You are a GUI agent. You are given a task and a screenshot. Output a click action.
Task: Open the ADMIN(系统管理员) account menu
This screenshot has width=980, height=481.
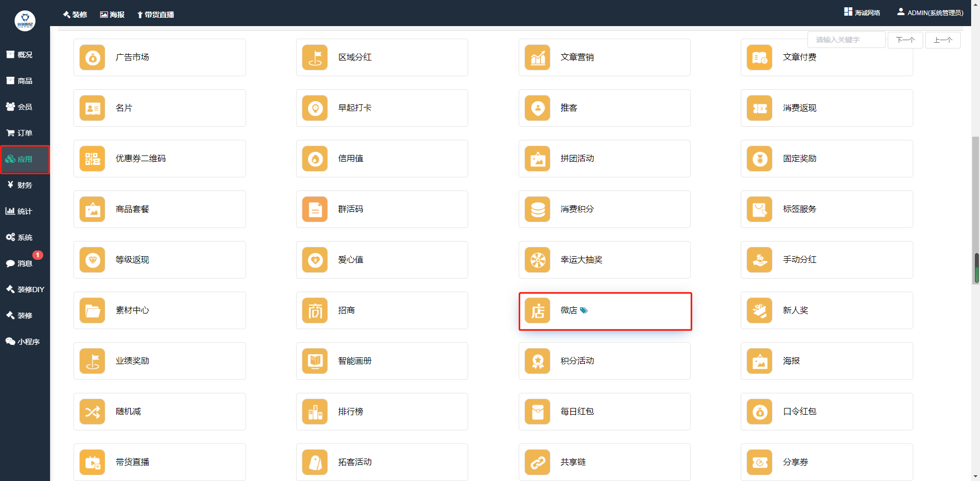[x=930, y=13]
